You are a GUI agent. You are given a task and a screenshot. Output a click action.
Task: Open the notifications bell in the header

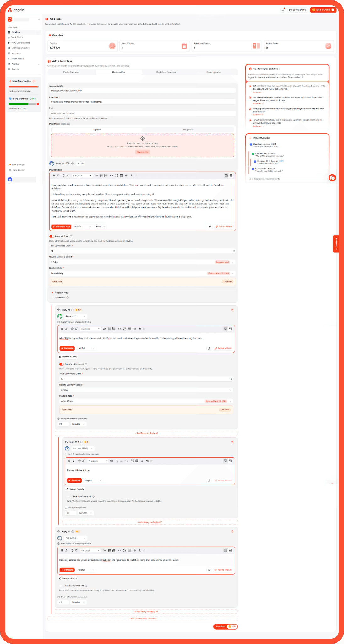(x=282, y=10)
